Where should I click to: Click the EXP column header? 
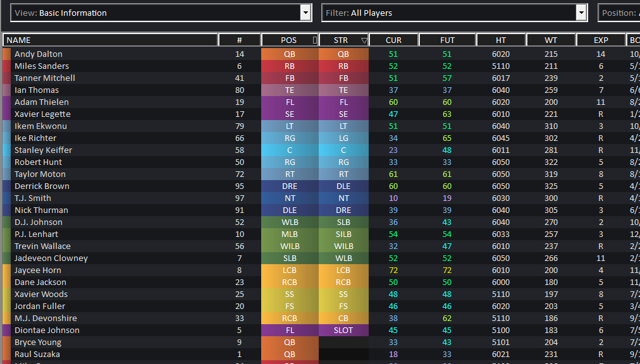coord(601,40)
